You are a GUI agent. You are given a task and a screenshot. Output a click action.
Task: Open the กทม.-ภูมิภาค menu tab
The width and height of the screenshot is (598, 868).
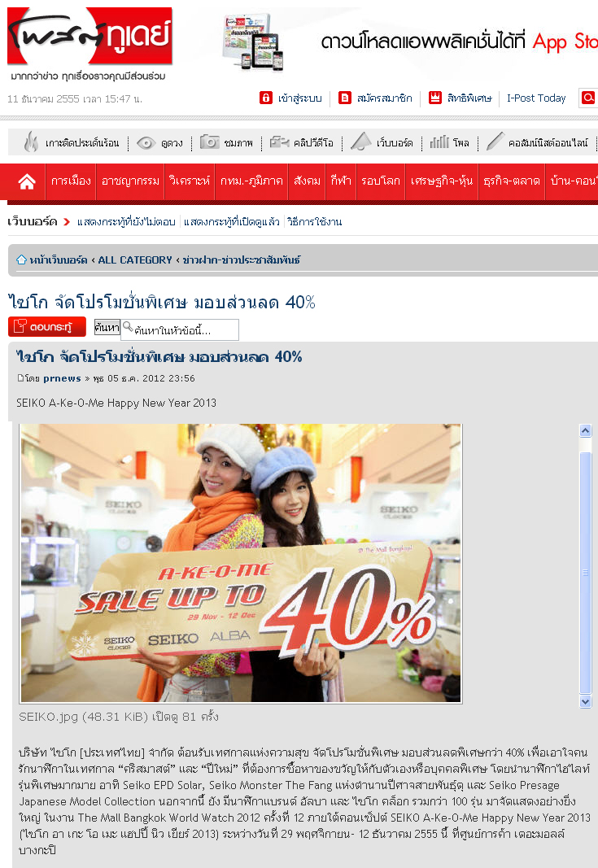pyautogui.click(x=251, y=181)
